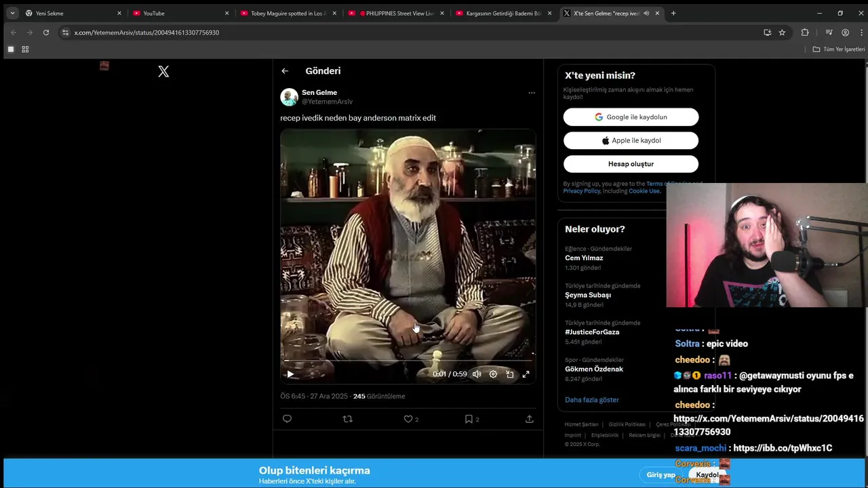This screenshot has height=488, width=868.
Task: Open the post's three-dot more menu
Action: [532, 93]
